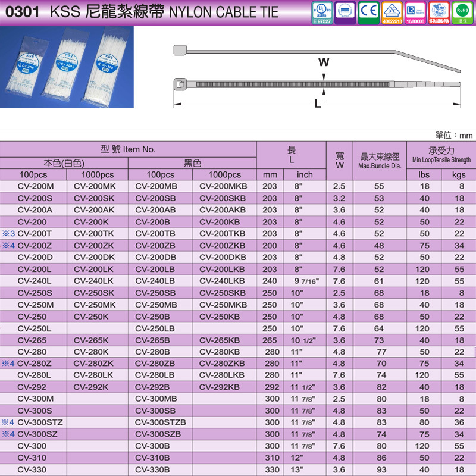This screenshot has height=476, width=476.
Task: Select item 'CV-200AKB' cell
Action: 223,210
